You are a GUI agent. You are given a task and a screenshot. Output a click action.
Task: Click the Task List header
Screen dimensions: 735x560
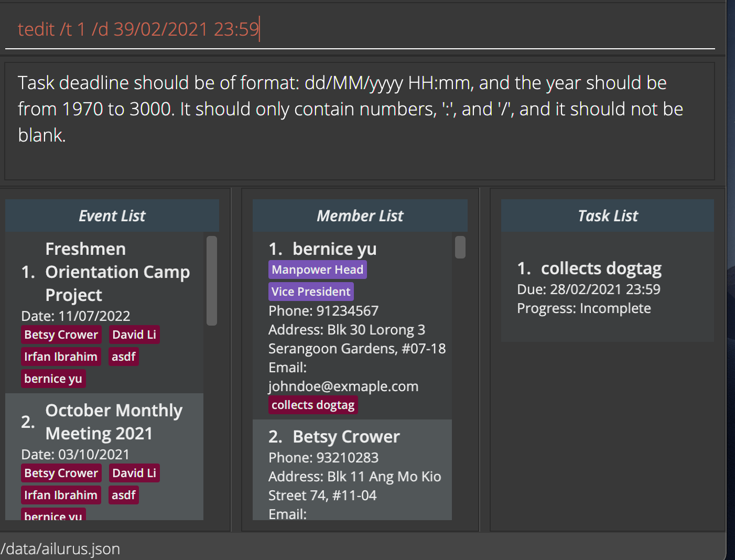[608, 216]
